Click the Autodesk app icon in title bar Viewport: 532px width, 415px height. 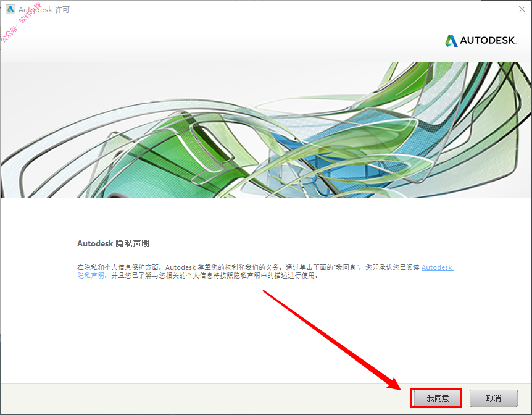[x=10, y=9]
